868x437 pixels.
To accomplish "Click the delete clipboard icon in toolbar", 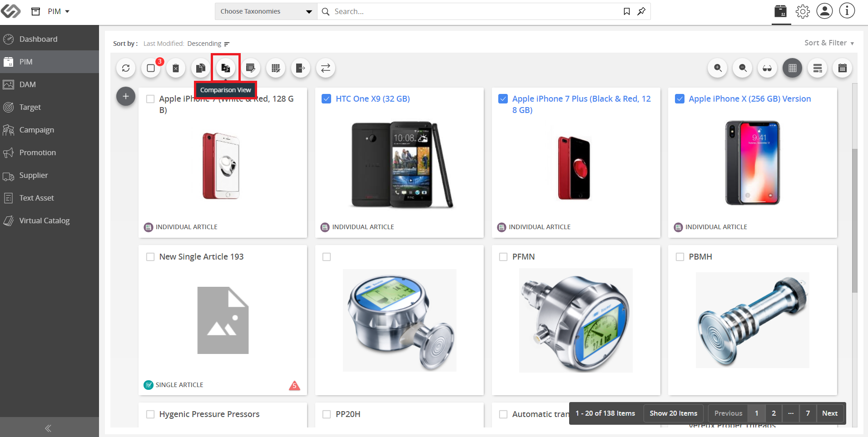I will (176, 68).
